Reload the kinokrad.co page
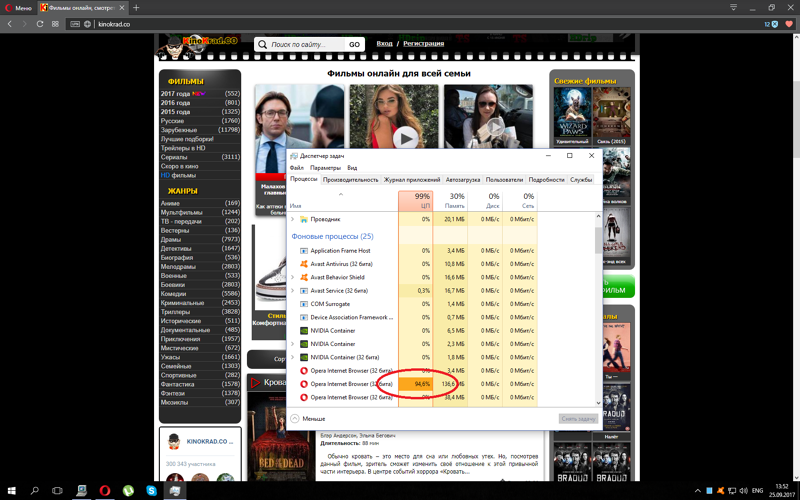Viewport: 800px width, 500px height. coord(40,24)
